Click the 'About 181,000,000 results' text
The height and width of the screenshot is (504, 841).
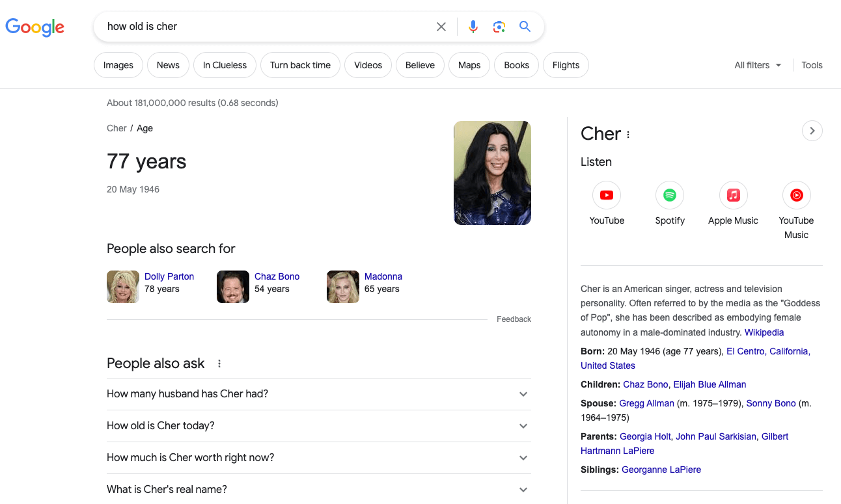click(161, 103)
